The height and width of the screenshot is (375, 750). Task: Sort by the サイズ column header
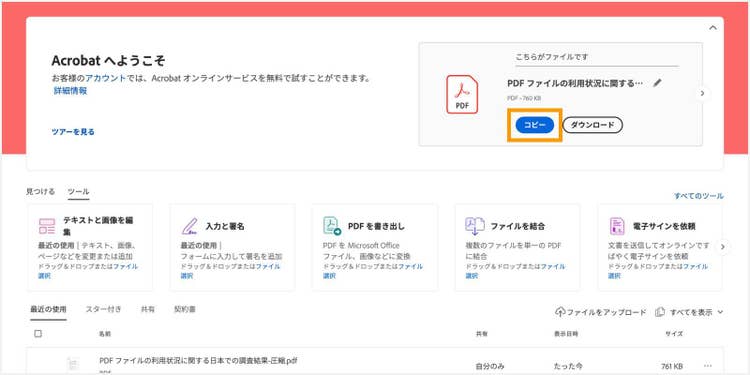coord(674,334)
